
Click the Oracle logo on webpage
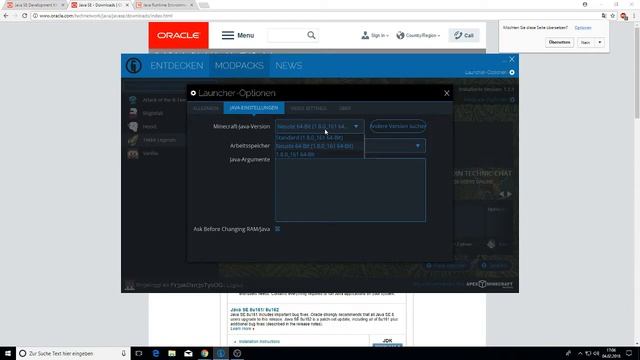[178, 36]
